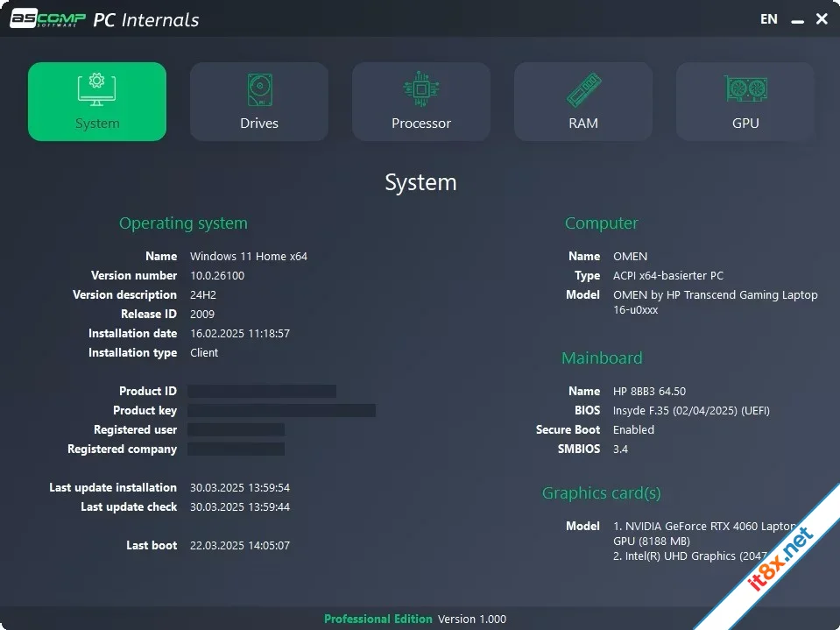Select the 24H2 version description
The width and height of the screenshot is (840, 630).
pos(203,294)
